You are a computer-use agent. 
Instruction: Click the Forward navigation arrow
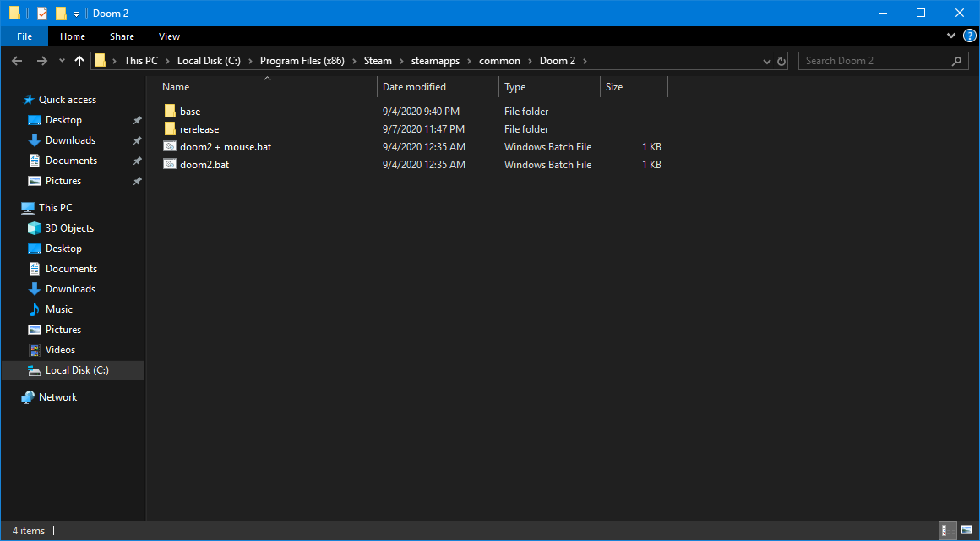(42, 61)
